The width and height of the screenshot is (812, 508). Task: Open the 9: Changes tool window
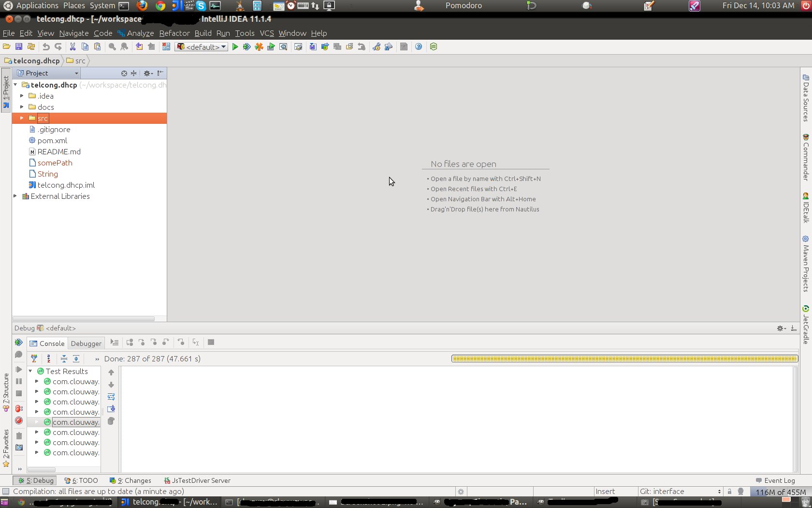pos(130,480)
